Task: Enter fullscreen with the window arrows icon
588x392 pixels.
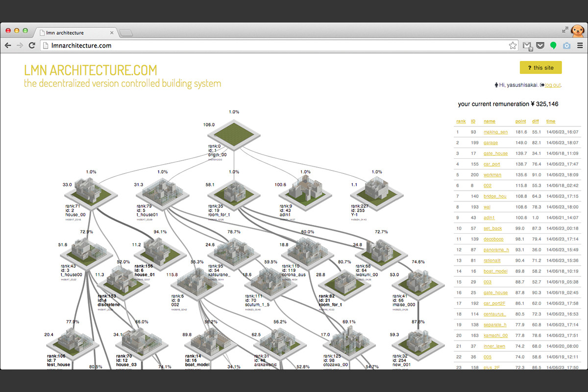Action: click(565, 29)
